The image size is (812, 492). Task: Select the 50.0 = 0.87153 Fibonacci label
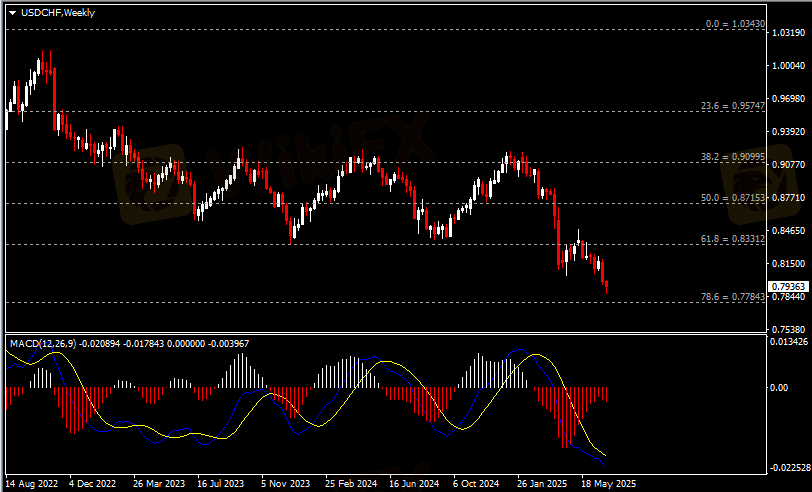[733, 198]
